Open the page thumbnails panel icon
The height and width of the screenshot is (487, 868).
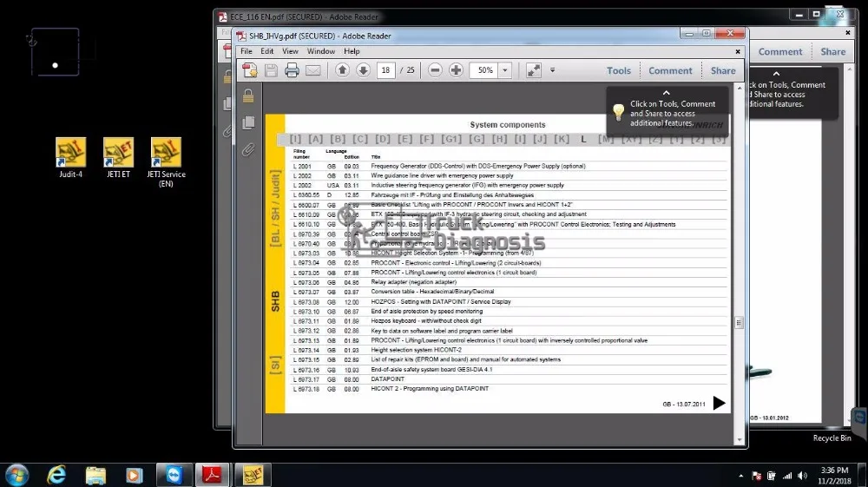248,122
